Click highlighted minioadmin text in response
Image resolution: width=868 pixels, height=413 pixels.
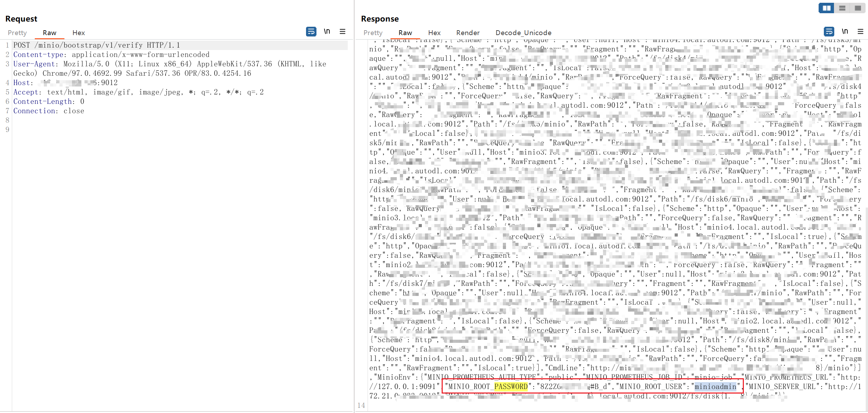(715, 387)
